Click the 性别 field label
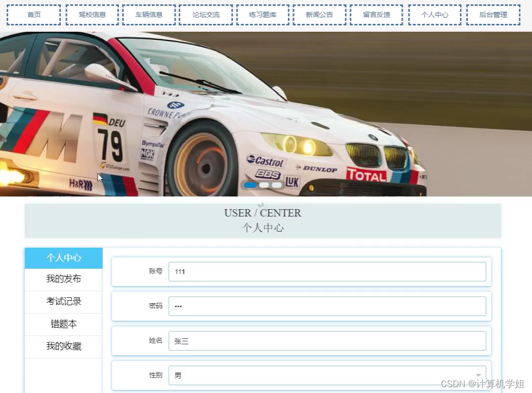 156,375
